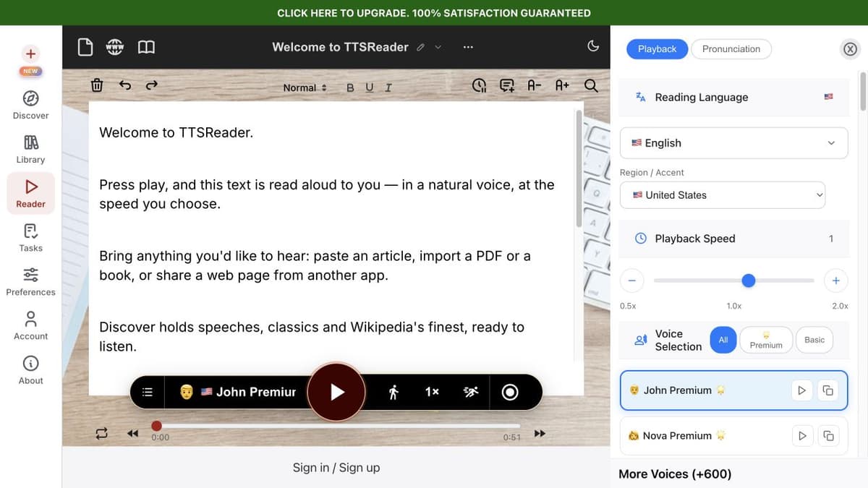Expand the title dropdown chevron
This screenshot has width=868, height=488.
click(438, 47)
